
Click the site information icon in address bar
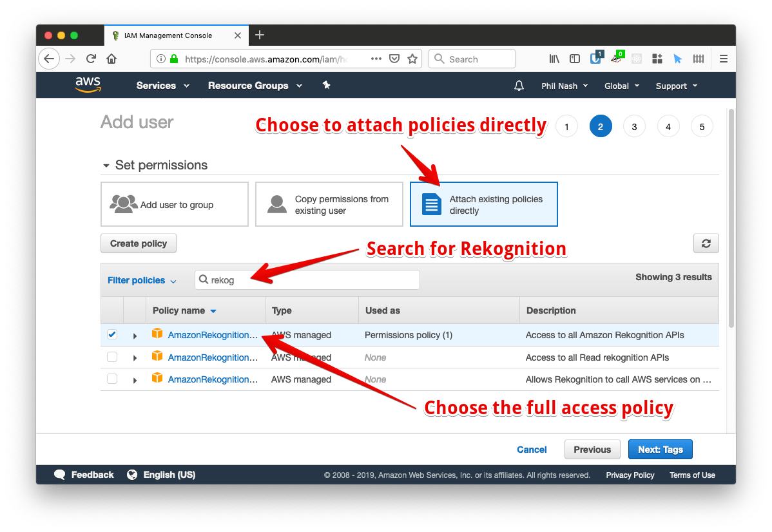(x=160, y=59)
